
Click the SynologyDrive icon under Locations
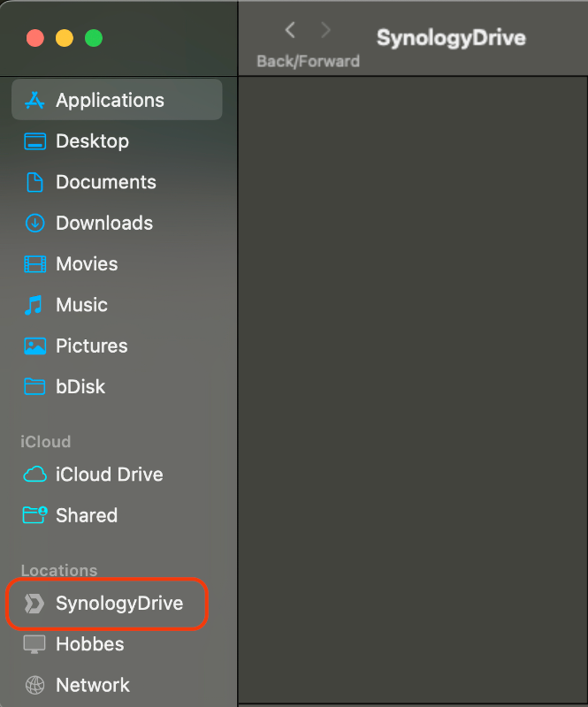click(34, 604)
